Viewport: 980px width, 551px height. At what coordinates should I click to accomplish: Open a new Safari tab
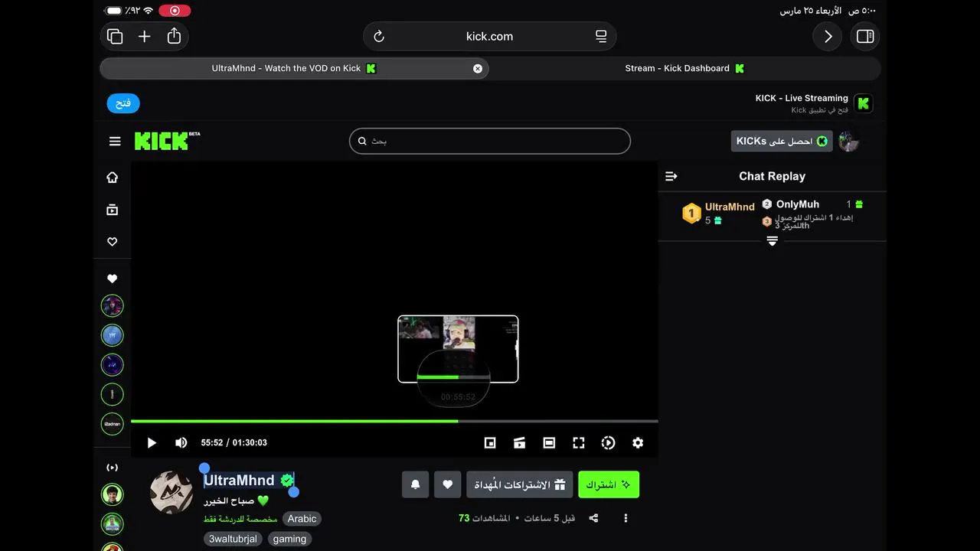144,36
